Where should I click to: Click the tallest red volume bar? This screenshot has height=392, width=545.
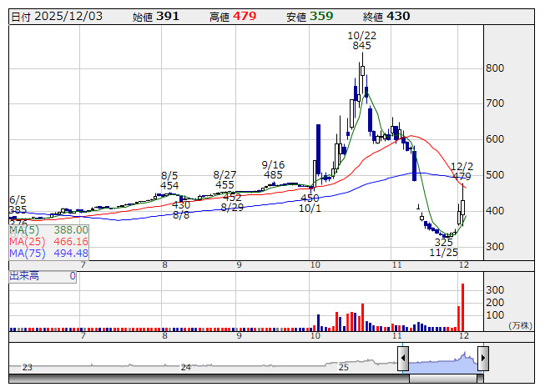point(462,304)
